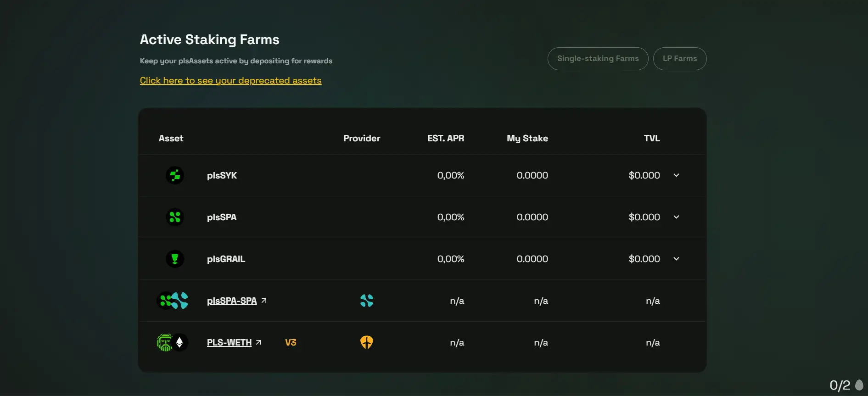Expand the plsSYK farm row chevron
868x396 pixels.
pyautogui.click(x=676, y=175)
